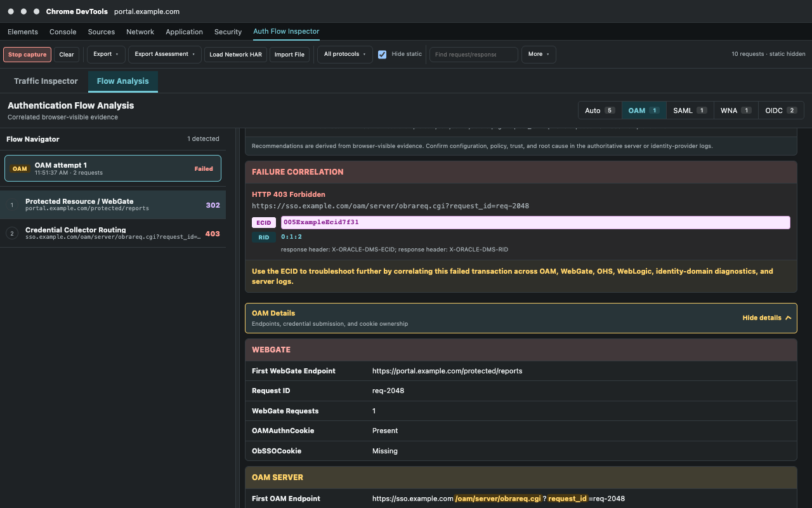Click the 1 detected count label

pyautogui.click(x=203, y=138)
